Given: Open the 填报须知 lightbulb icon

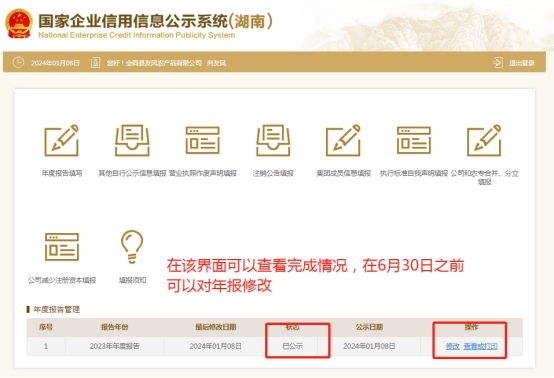Looking at the screenshot, I should 132,247.
